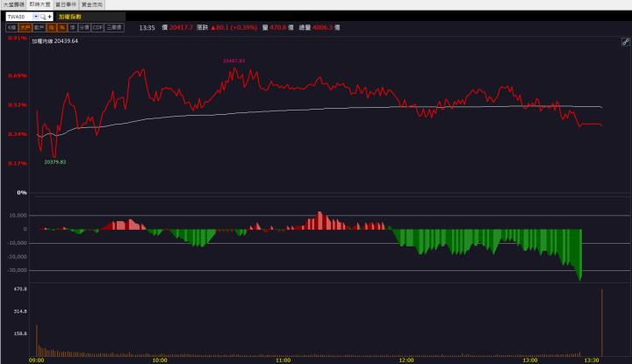Image resolution: width=632 pixels, height=364 pixels.
Task: Click the 三乘價 toolbar button
Action: [x=114, y=28]
